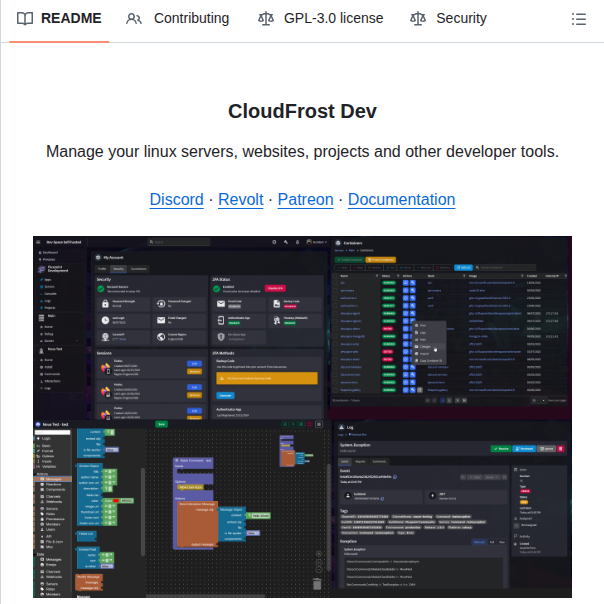Open the README tab
The image size is (604, 604).
[x=59, y=18]
